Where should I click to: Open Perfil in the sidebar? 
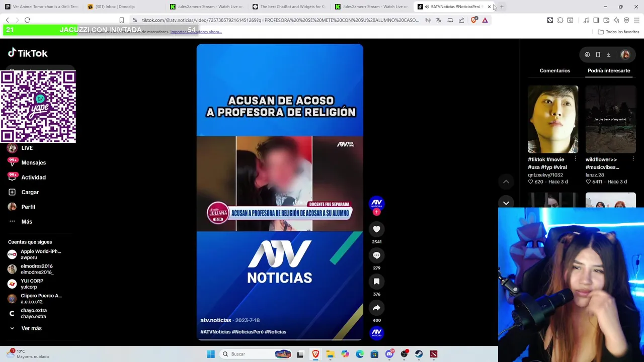(x=22, y=207)
